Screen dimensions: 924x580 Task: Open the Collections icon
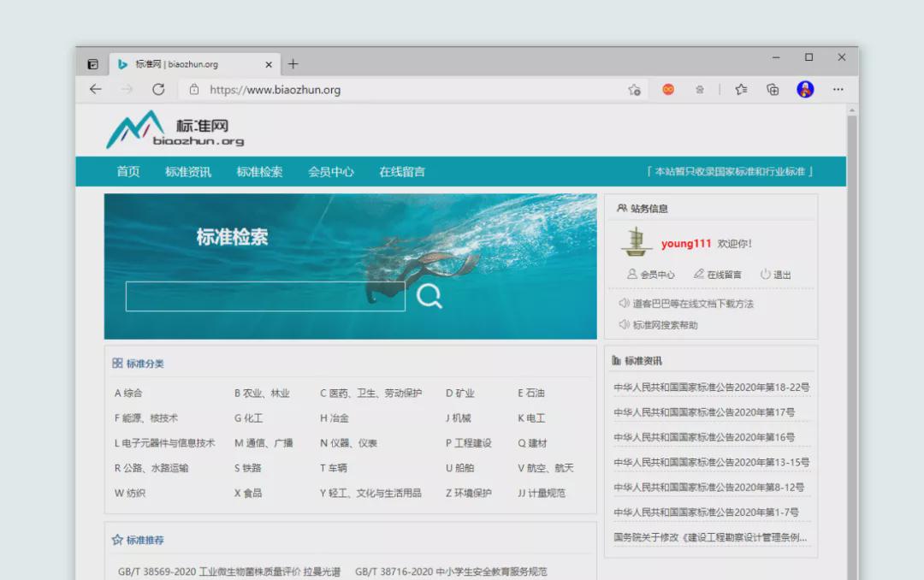coord(773,90)
